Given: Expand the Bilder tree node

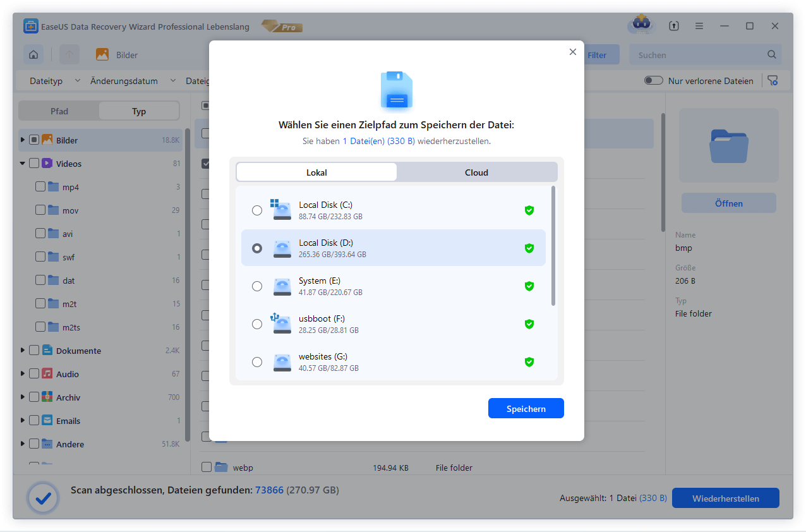Looking at the screenshot, I should [x=23, y=140].
